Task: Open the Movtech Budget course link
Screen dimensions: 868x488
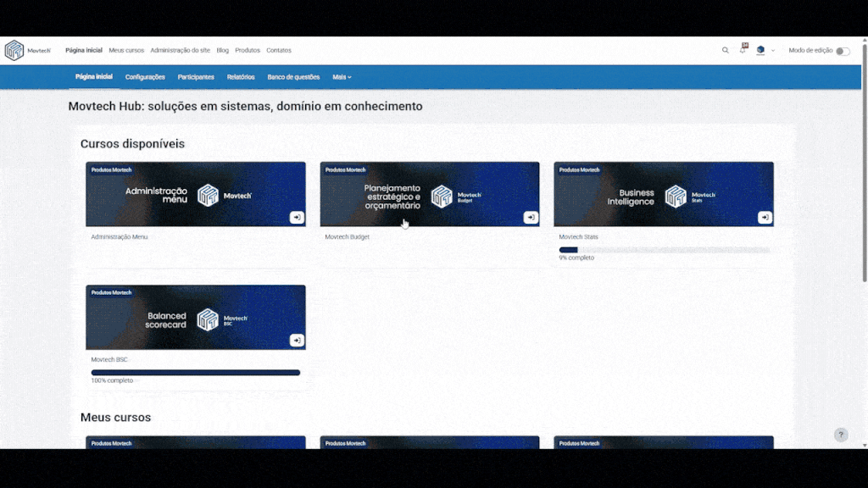Action: tap(347, 237)
